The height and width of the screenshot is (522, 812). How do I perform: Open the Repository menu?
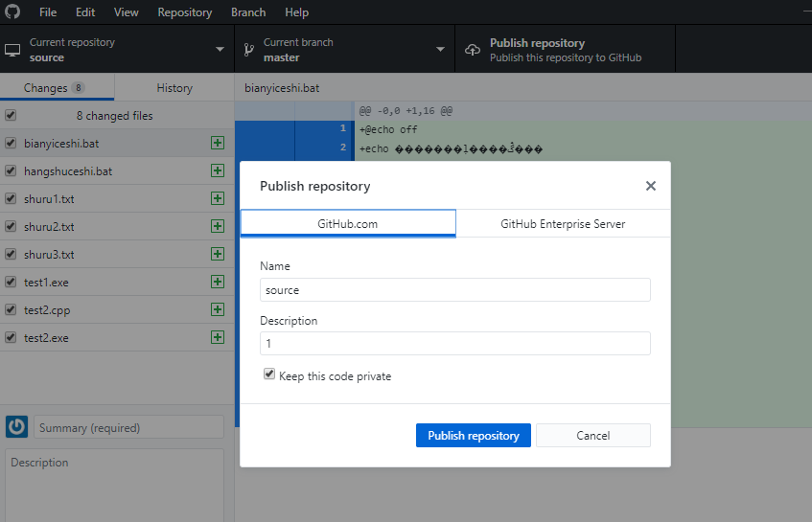(184, 12)
